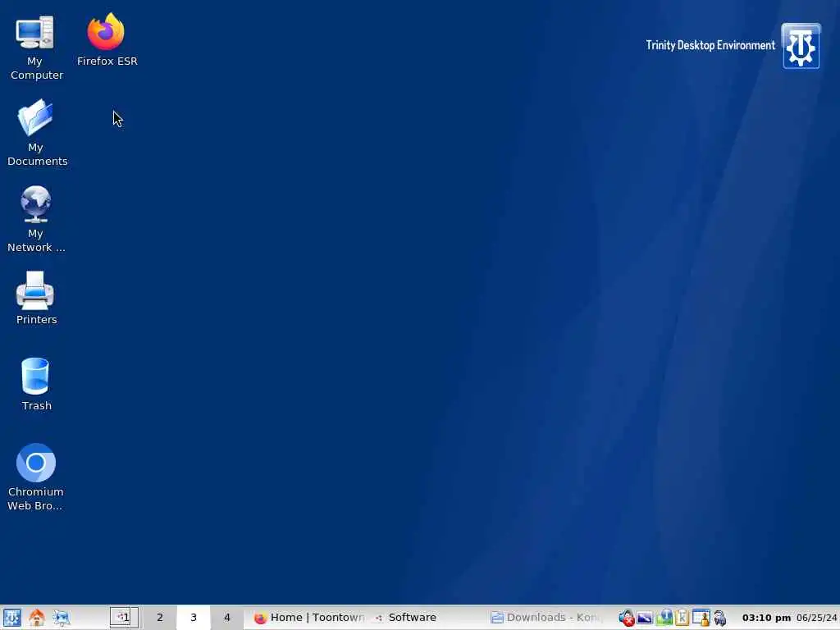Activate Home | Toontown Firefox taskbar entry

[309, 618]
